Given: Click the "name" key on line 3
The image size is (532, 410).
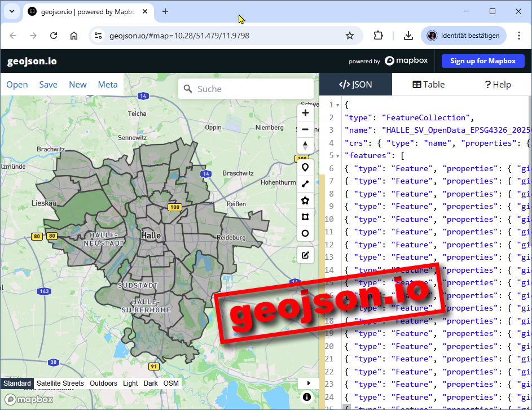Looking at the screenshot, I should point(358,130).
